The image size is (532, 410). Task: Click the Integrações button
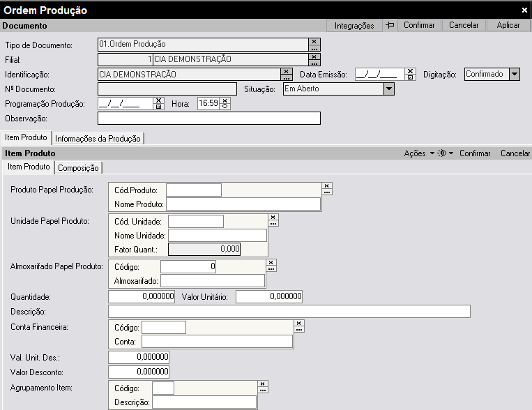[x=354, y=26]
